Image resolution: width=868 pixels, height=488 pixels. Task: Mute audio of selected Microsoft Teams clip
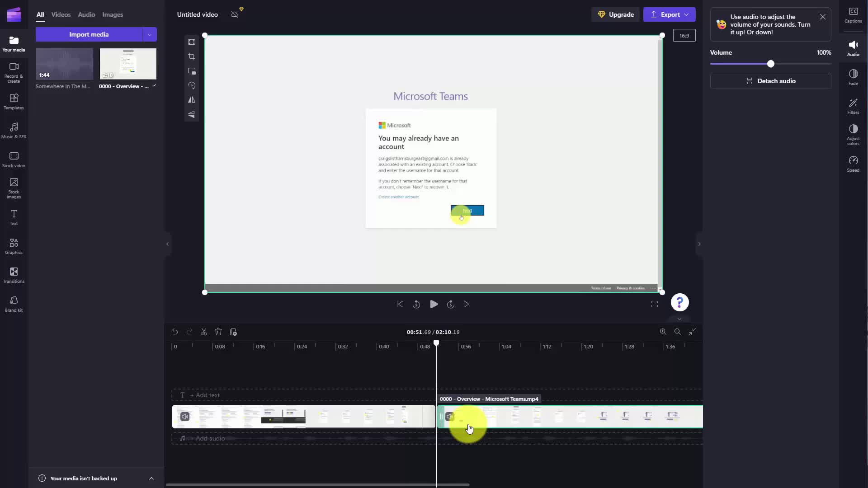click(x=449, y=417)
